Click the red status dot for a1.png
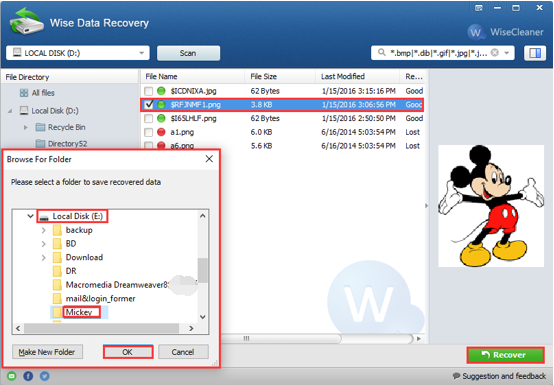 (161, 132)
